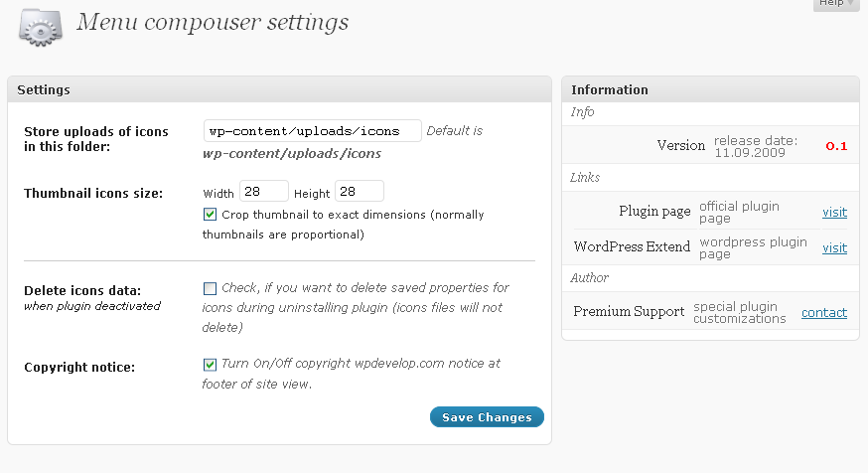This screenshot has width=868, height=473.
Task: Click the red version number 0.1
Action: [x=836, y=146]
